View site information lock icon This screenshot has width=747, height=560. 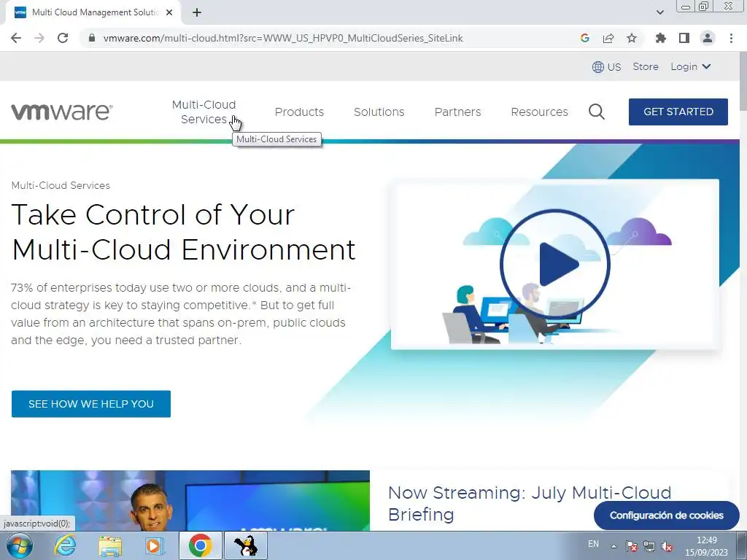(x=92, y=38)
